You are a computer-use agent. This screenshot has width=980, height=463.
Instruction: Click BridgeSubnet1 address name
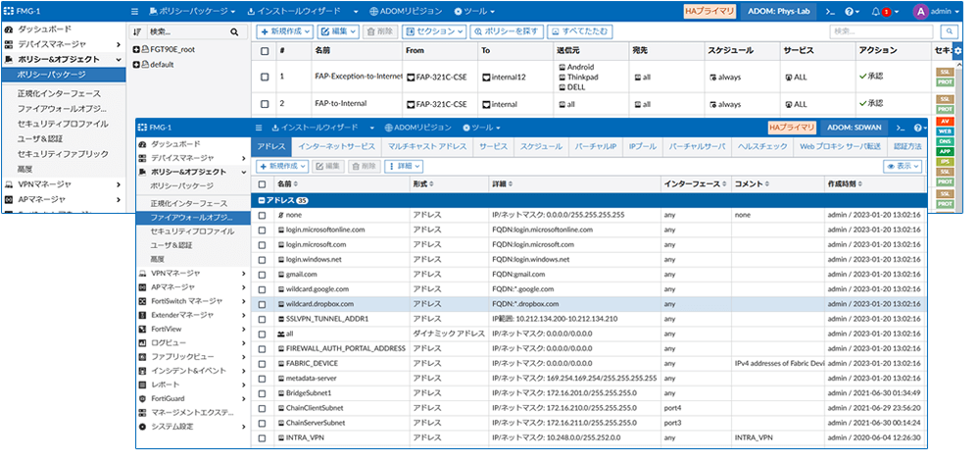(308, 393)
